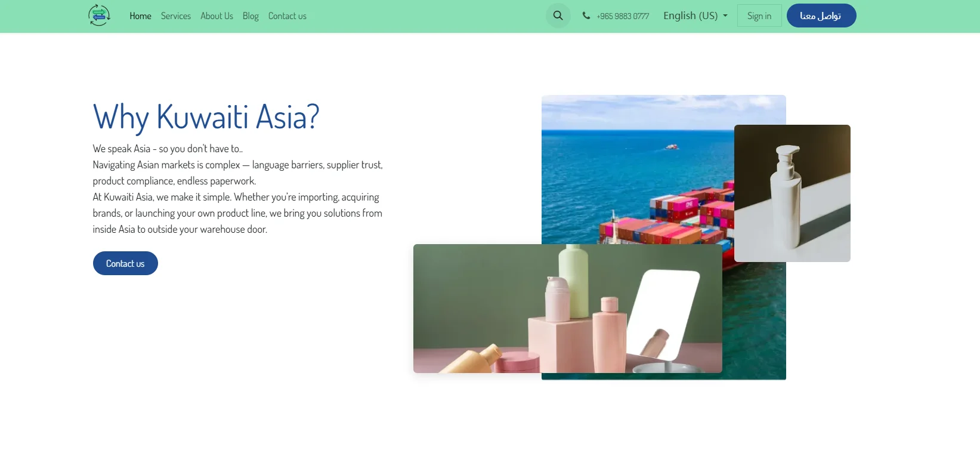
Task: Click the blue Arabic contact button
Action: [x=821, y=16]
